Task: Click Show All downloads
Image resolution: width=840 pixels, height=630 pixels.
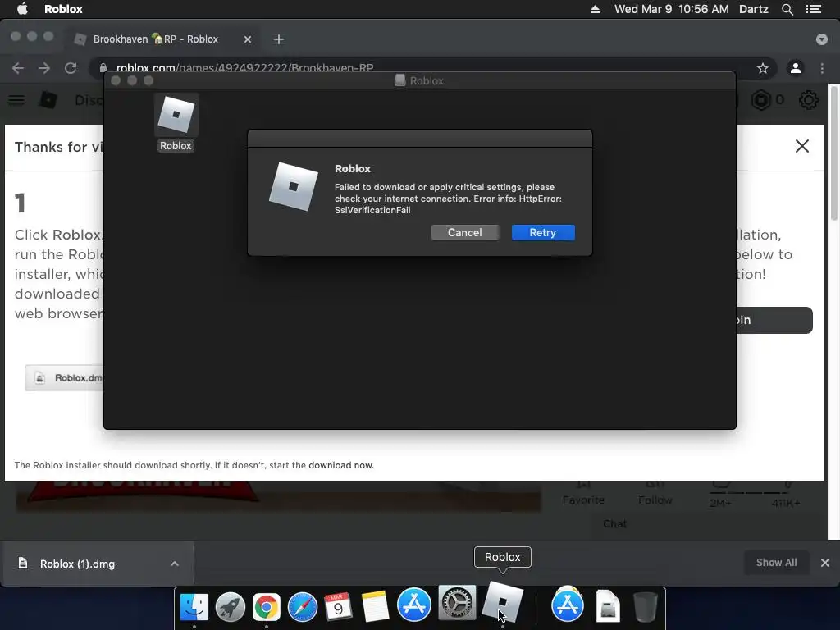Action: pyautogui.click(x=776, y=563)
